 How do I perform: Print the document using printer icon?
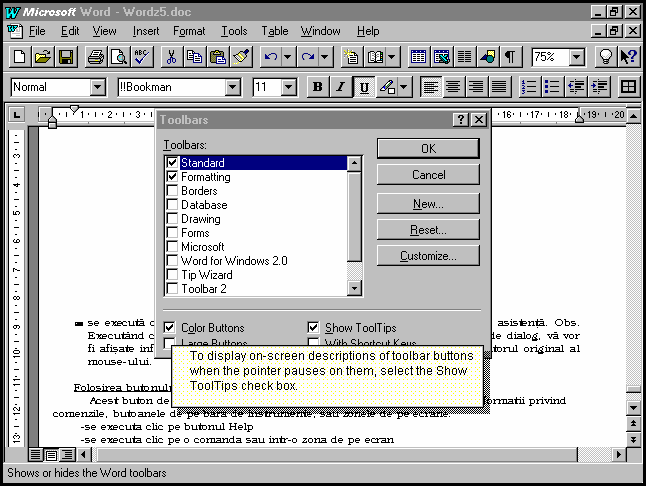click(96, 57)
